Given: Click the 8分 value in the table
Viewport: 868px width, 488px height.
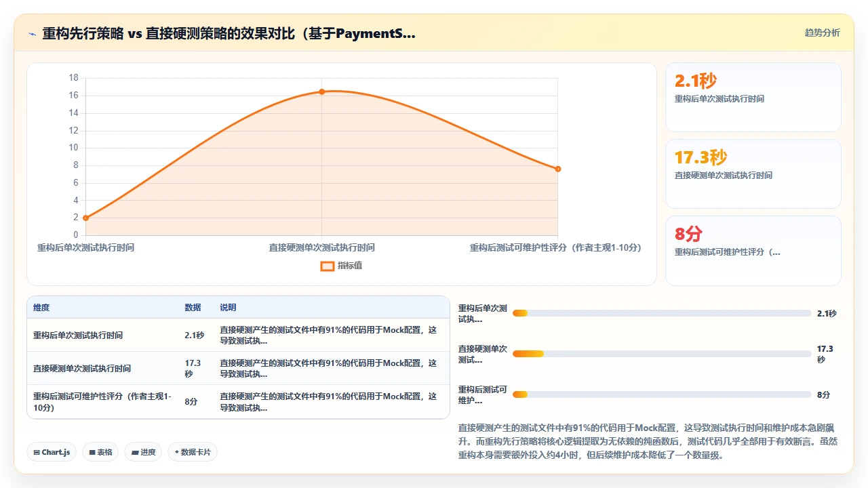Looking at the screenshot, I should 191,402.
